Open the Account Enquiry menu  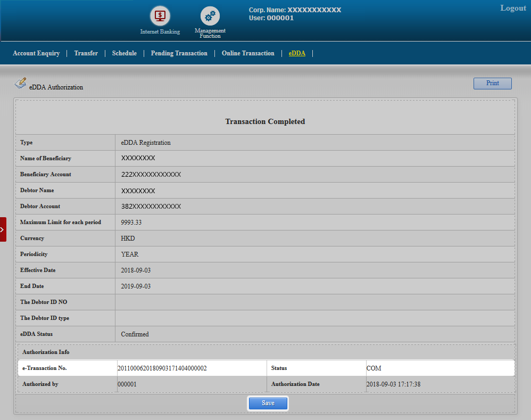36,53
